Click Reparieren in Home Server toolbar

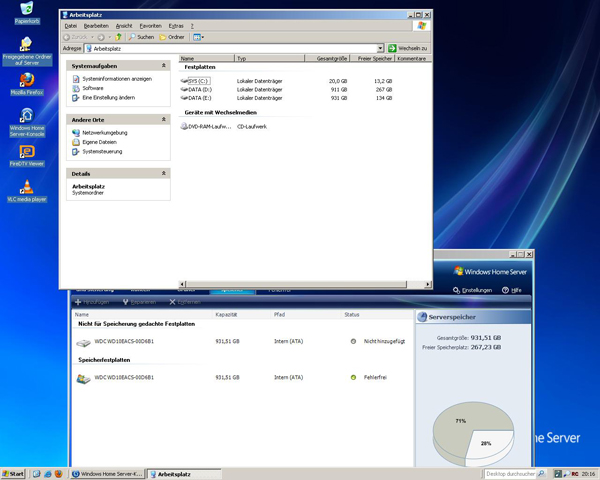coord(139,302)
